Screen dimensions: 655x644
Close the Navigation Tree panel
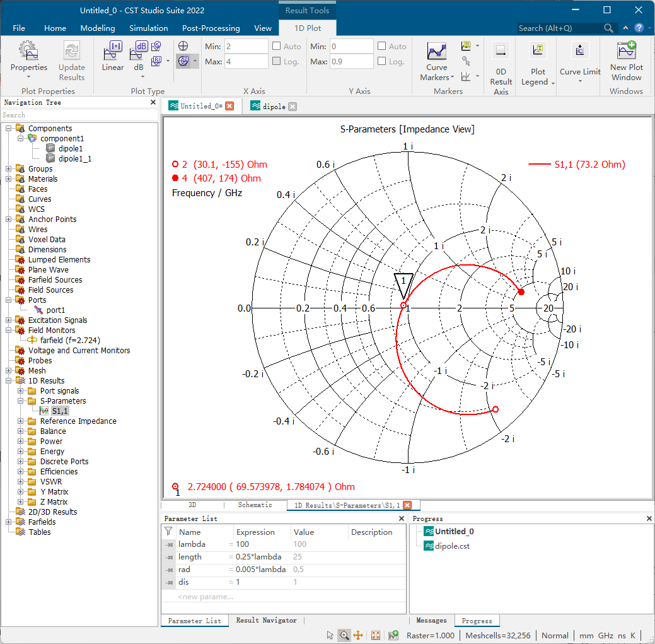pyautogui.click(x=153, y=102)
